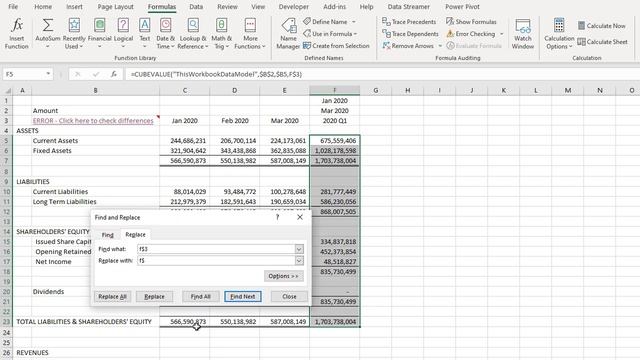
Task: Open the Text functions library
Action: point(144,34)
